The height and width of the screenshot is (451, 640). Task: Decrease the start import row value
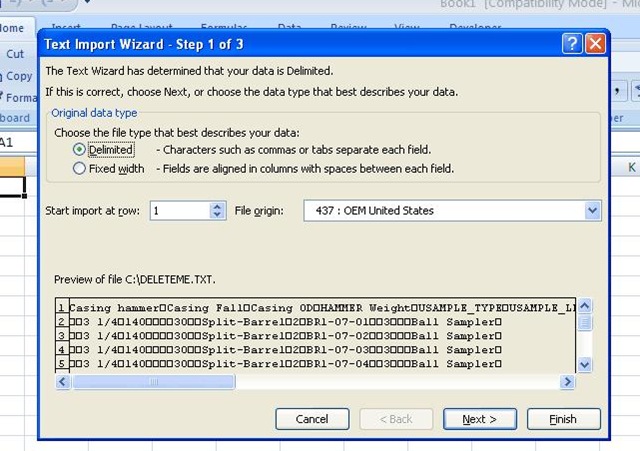tap(218, 215)
